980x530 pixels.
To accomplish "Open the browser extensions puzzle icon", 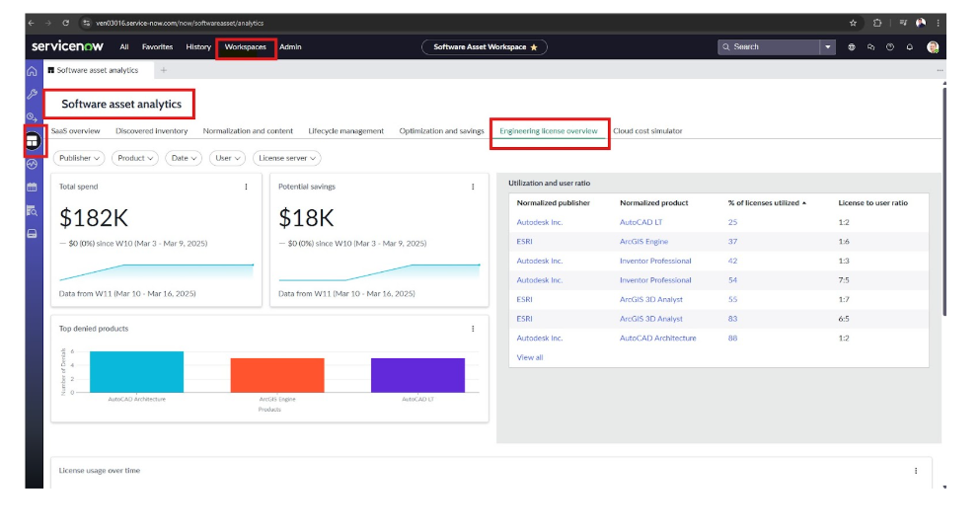I will [x=877, y=23].
